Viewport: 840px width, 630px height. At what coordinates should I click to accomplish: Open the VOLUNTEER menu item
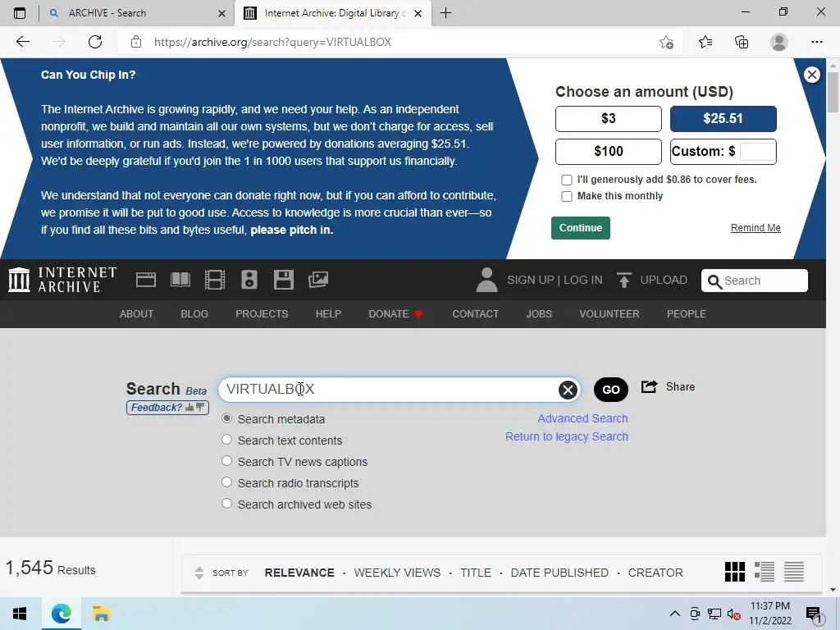click(x=609, y=314)
